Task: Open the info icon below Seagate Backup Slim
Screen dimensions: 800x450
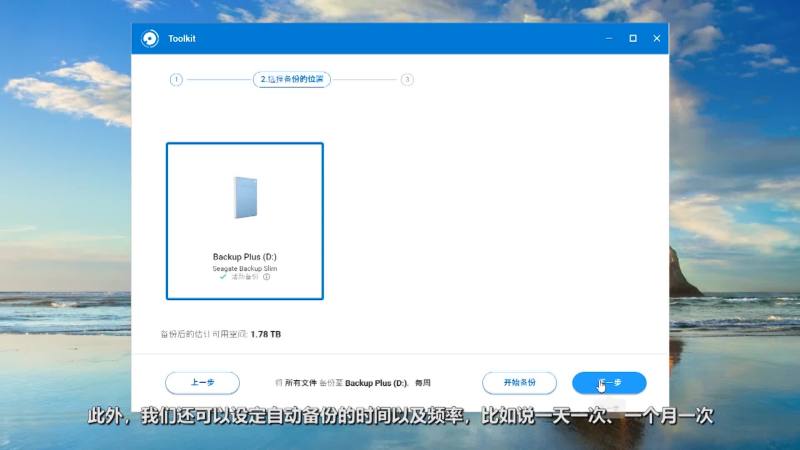Action: click(266, 277)
